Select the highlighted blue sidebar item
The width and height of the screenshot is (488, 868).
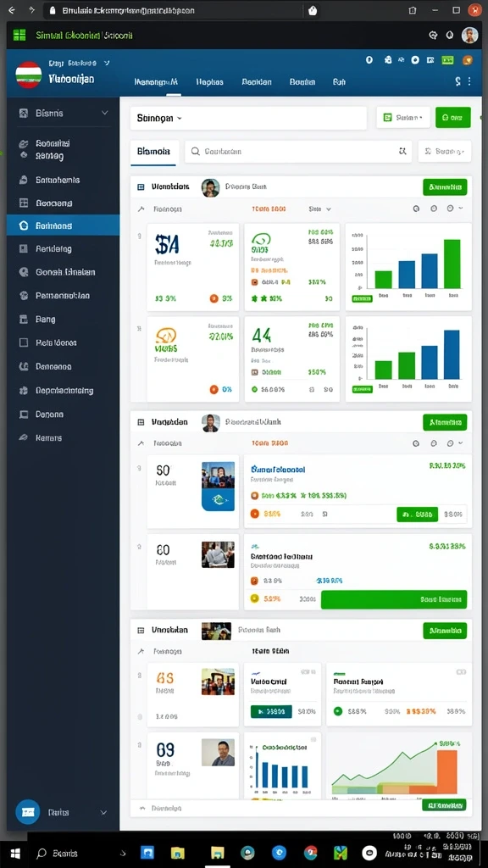tap(63, 225)
